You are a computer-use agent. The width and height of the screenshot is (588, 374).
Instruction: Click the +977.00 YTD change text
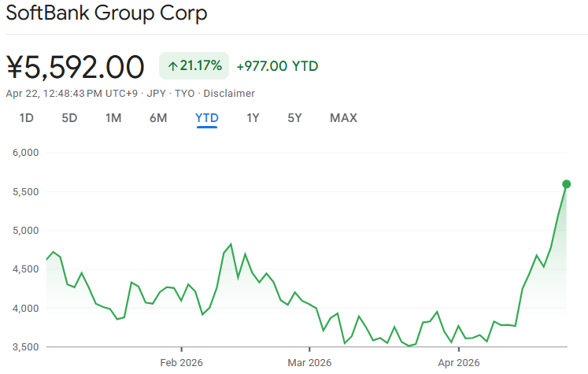pyautogui.click(x=277, y=66)
